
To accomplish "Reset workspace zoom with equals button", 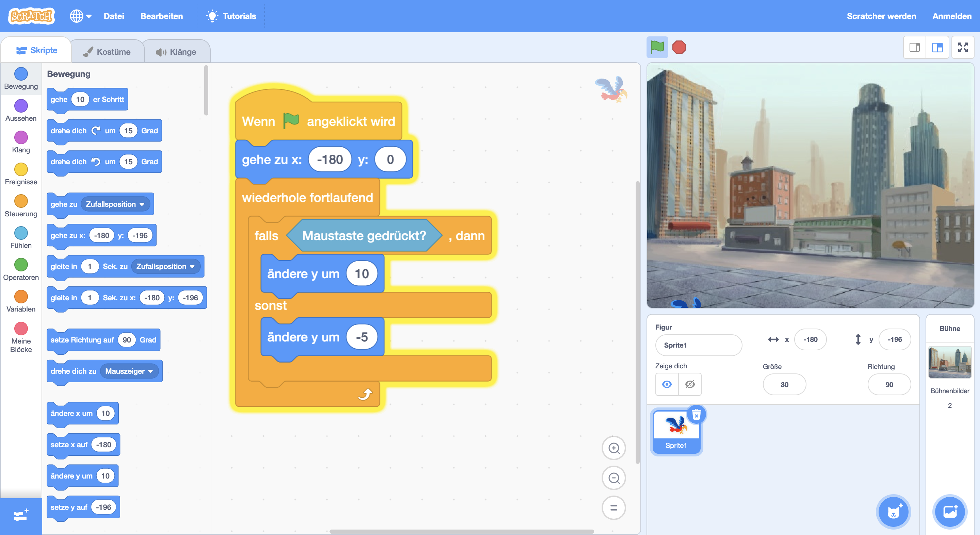I will (613, 508).
